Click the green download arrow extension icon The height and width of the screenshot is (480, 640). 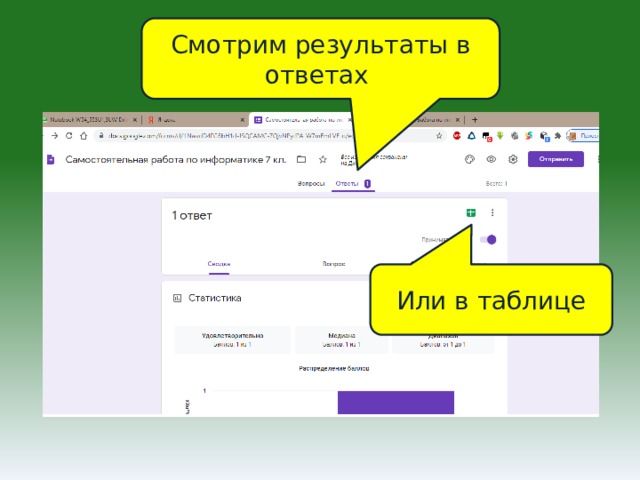[500, 136]
